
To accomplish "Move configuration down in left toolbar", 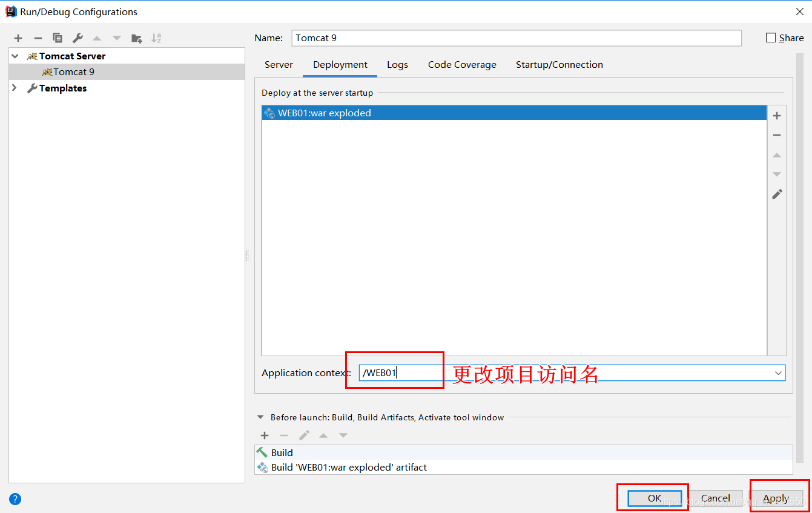I will tap(117, 38).
